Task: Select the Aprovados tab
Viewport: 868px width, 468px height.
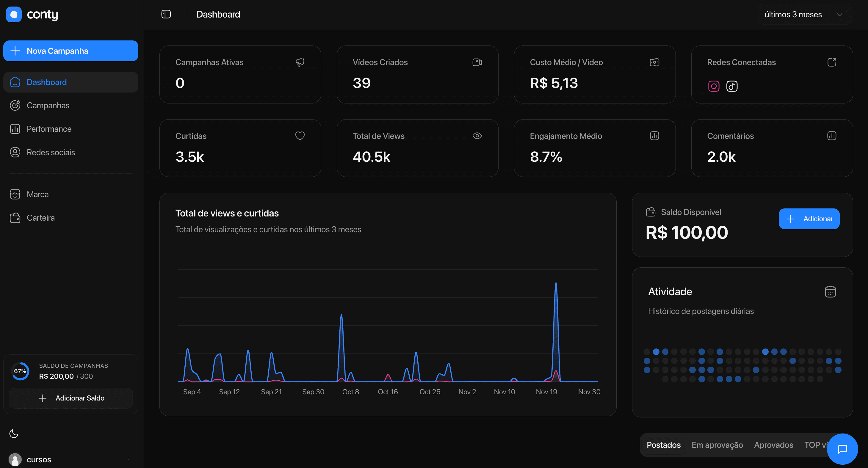Action: [x=773, y=445]
